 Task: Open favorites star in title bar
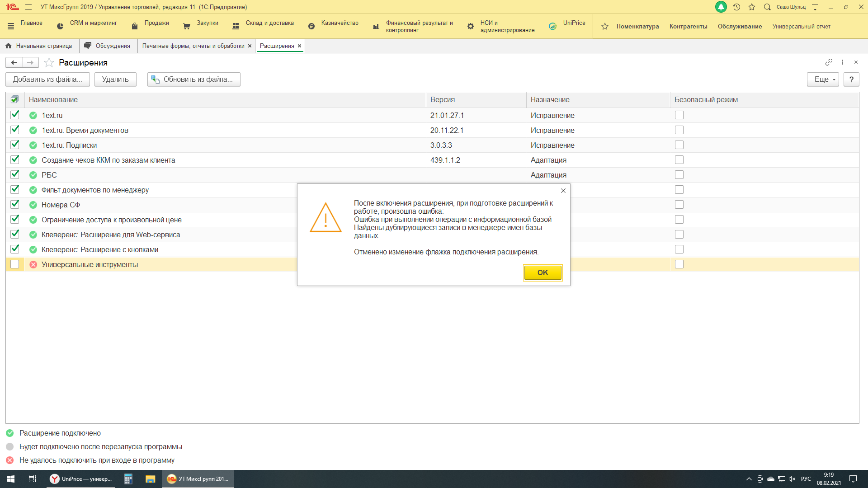[752, 7]
